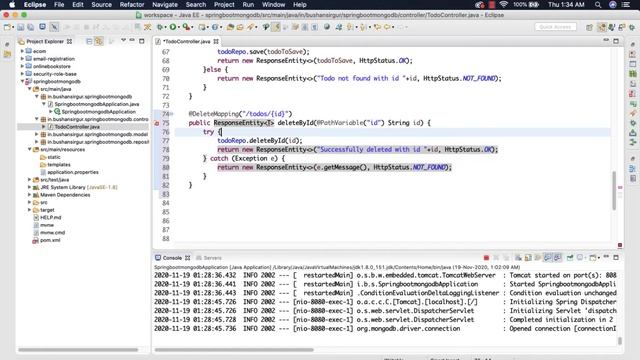Image resolution: width=640 pixels, height=360 pixels.
Task: Click the Console horizontal scrollbar thumb
Action: (x=234, y=350)
